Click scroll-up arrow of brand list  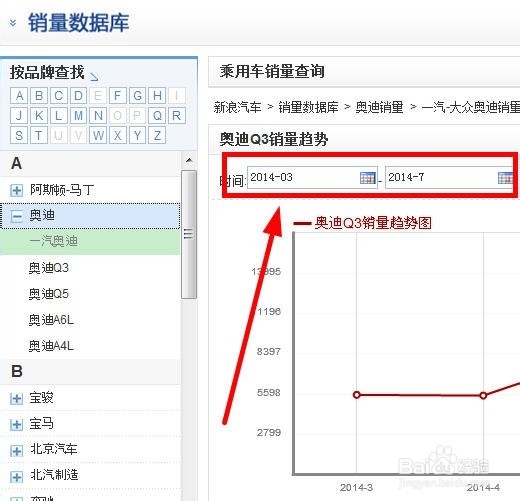point(189,160)
